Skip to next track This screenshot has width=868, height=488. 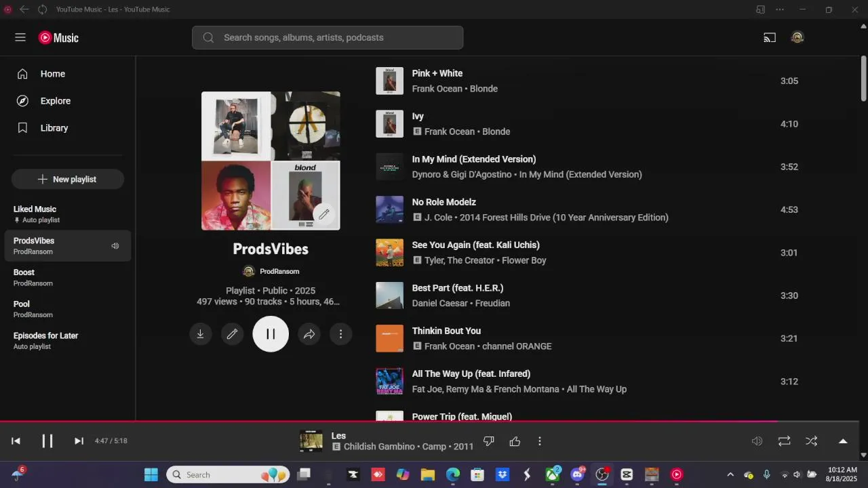point(79,441)
